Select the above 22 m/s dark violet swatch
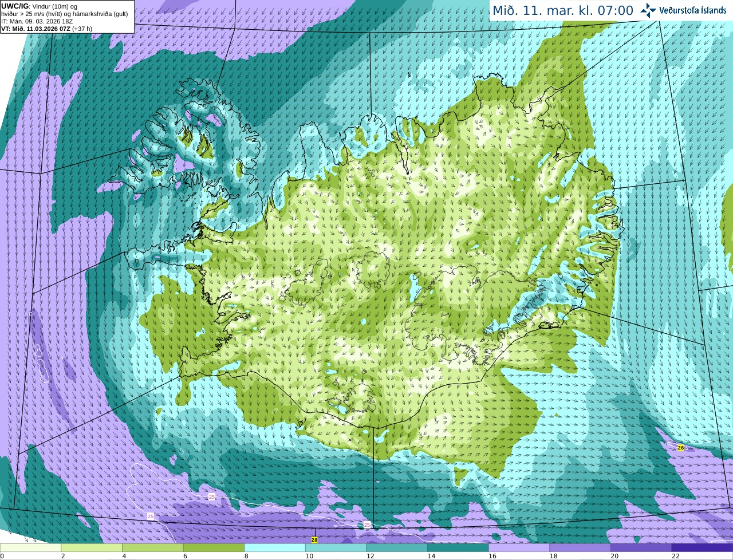This screenshot has height=560, width=733. [702, 547]
